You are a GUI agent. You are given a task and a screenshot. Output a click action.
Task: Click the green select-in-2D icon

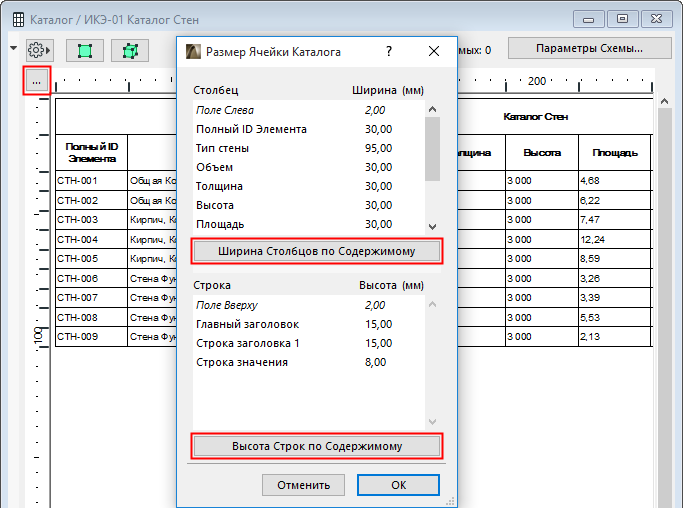[x=85, y=51]
